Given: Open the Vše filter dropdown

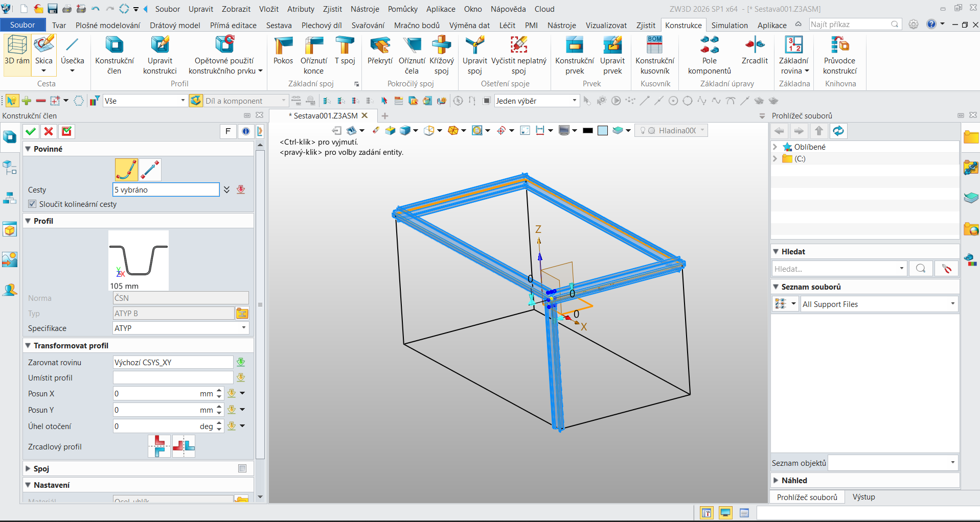Looking at the screenshot, I should 183,101.
